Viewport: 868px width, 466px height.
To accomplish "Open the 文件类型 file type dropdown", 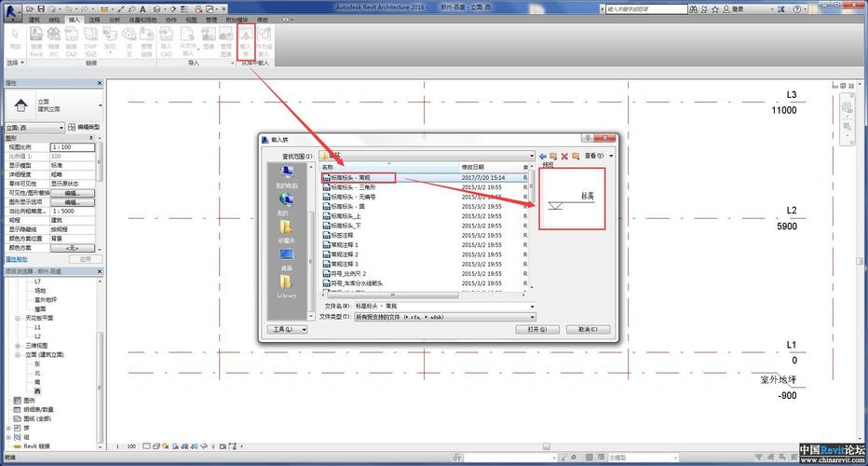I will click(533, 317).
